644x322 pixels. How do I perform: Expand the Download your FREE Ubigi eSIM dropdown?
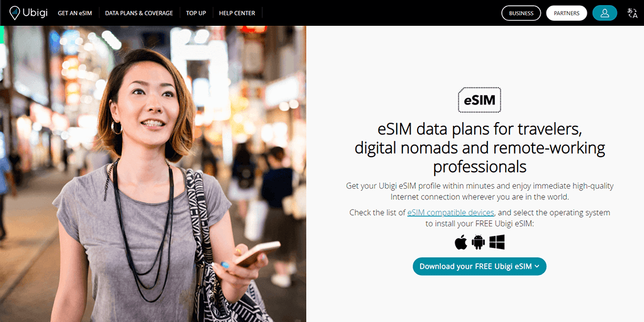[479, 267]
